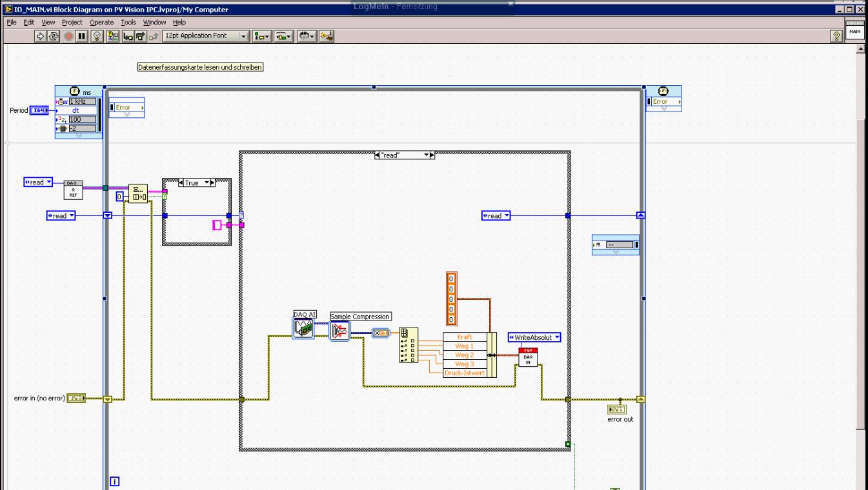
Task: Click the DAQ REF subVI node
Action: [74, 190]
